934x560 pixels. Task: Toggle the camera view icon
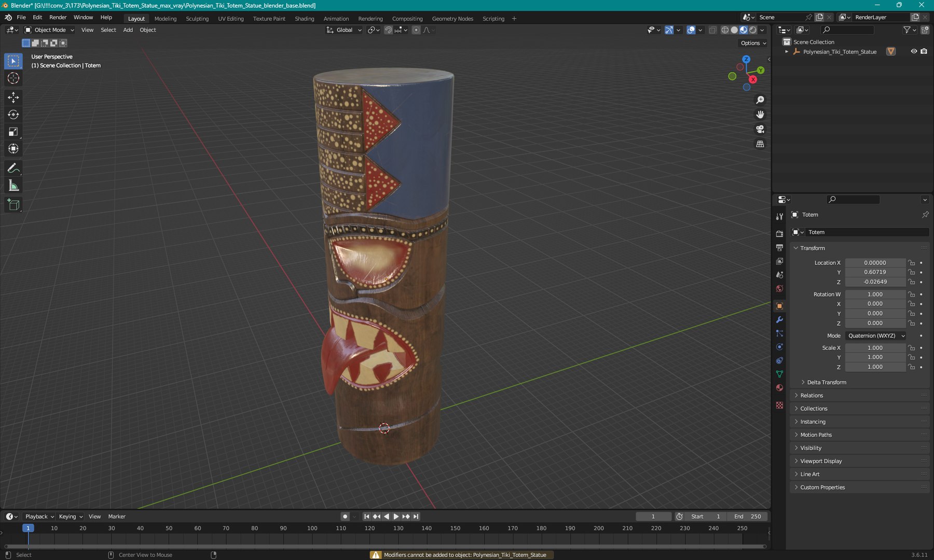tap(760, 129)
